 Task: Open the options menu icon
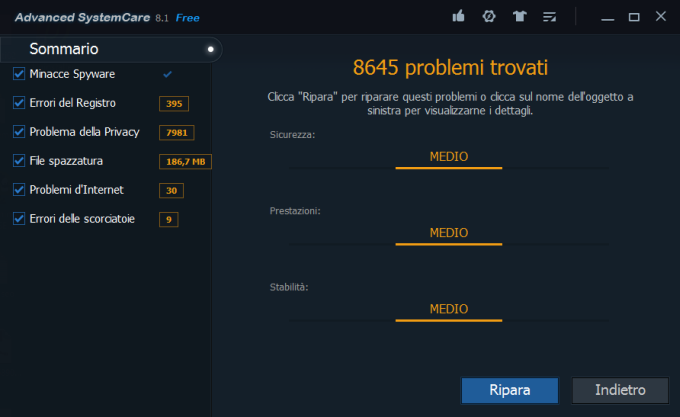click(549, 17)
